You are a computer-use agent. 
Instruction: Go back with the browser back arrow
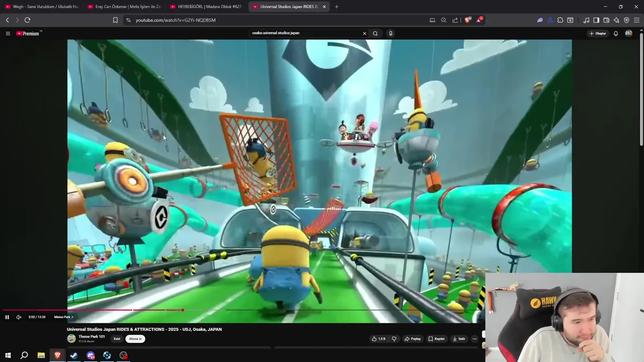pyautogui.click(x=7, y=20)
